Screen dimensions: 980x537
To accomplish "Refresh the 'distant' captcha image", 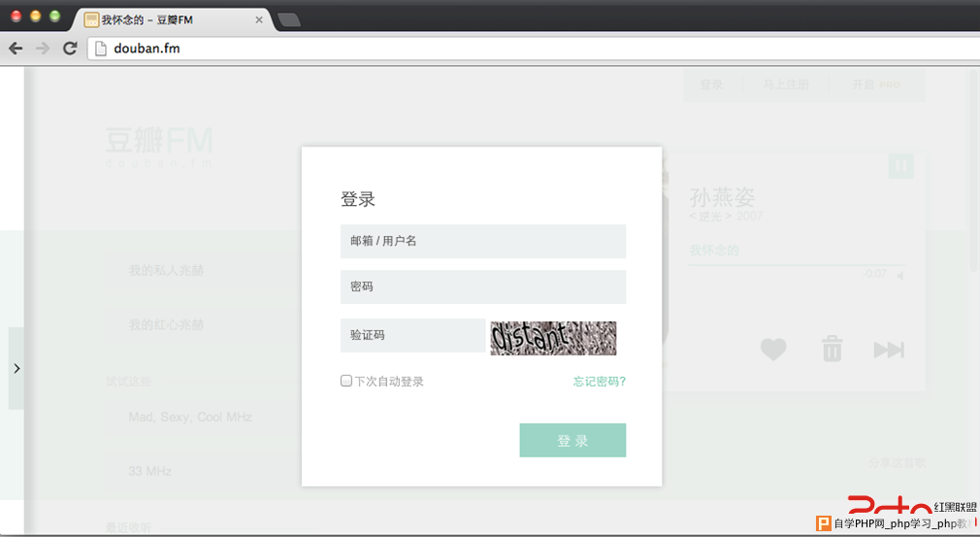I will (553, 338).
